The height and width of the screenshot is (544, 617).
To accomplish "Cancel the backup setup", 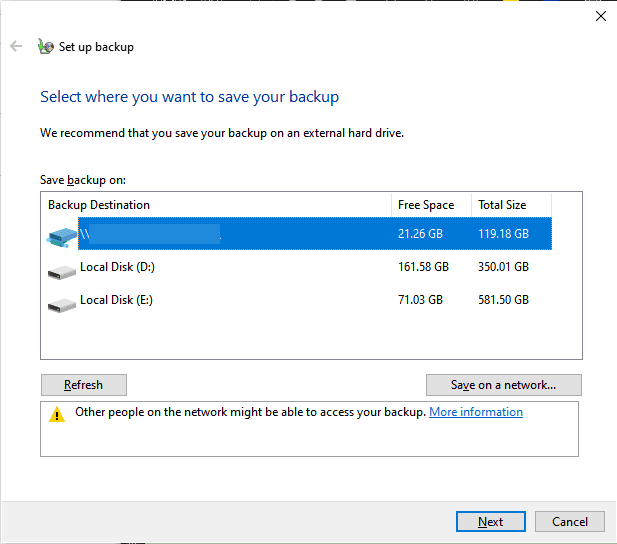I will pyautogui.click(x=570, y=521).
